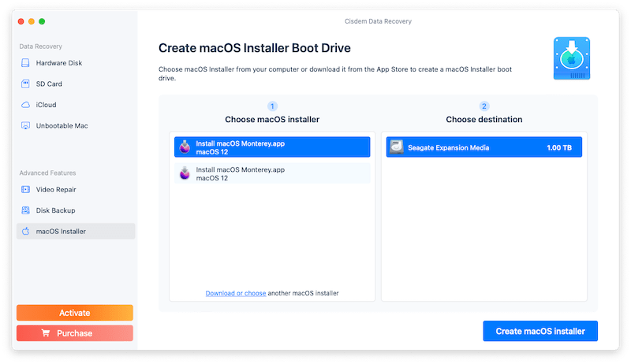631x364 pixels.
Task: Click the Hardware Disk drive icon
Action: [25, 63]
